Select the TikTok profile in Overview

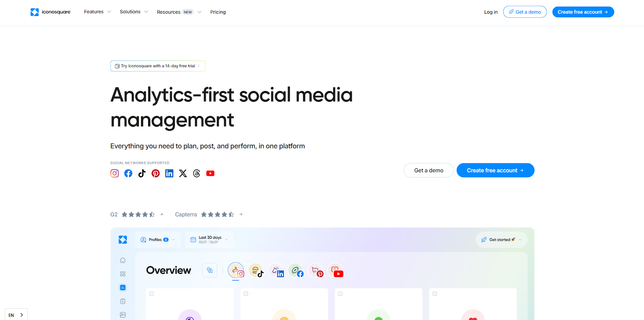point(256,270)
